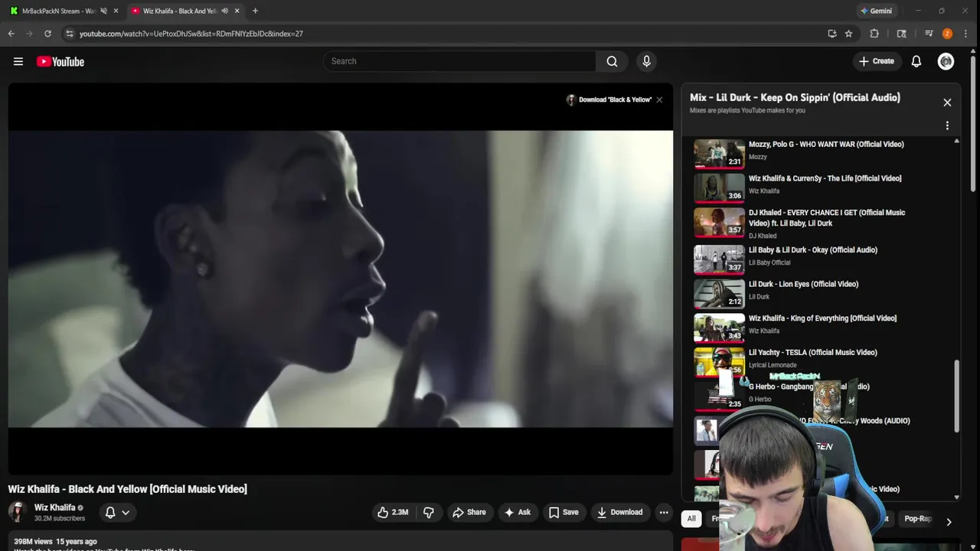Expand subscription options chevron next to bell
Viewport: 980px width, 551px height.
pos(126,512)
